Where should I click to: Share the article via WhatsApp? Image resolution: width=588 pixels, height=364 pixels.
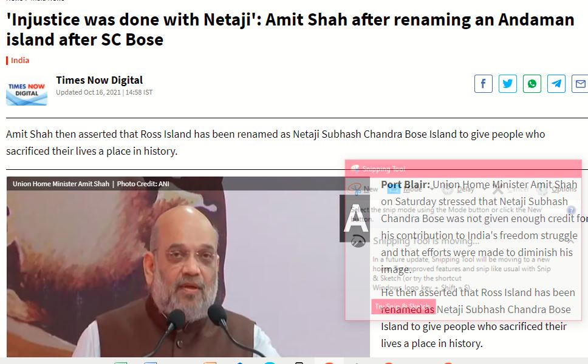coord(532,84)
